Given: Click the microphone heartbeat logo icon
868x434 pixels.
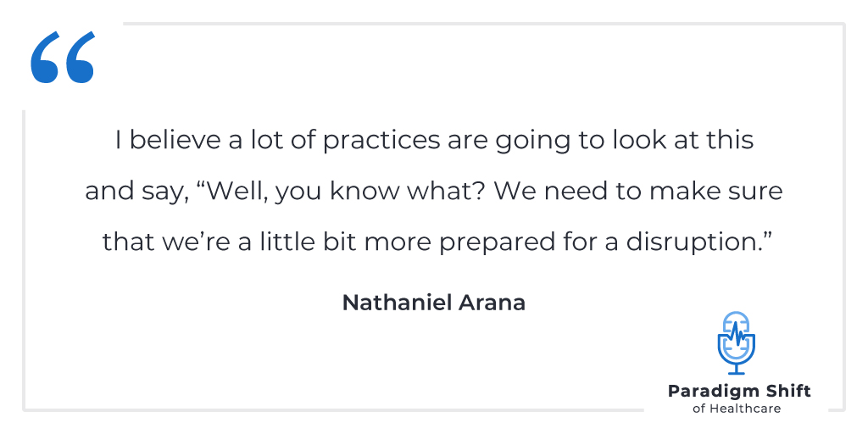Looking at the screenshot, I should pyautogui.click(x=737, y=342).
